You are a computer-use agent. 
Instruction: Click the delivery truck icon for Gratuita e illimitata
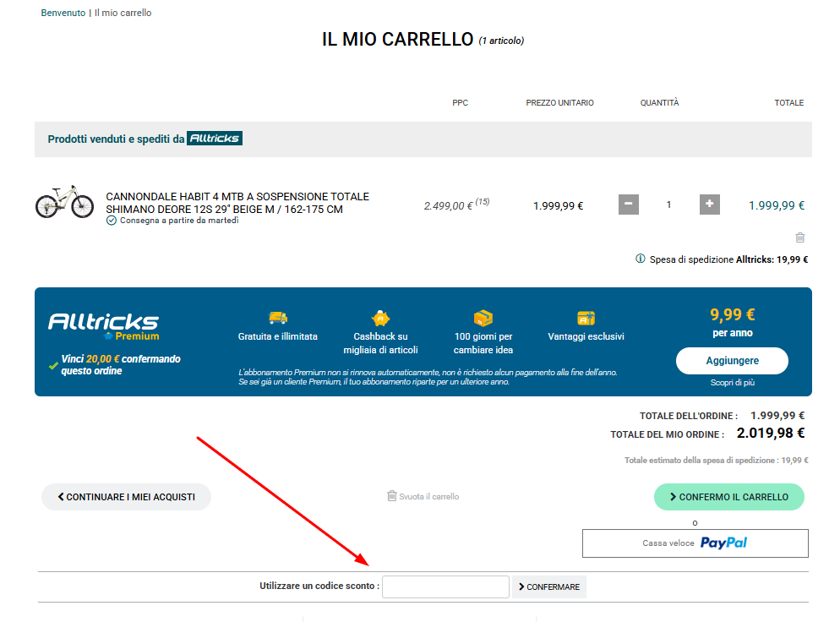pyautogui.click(x=278, y=316)
